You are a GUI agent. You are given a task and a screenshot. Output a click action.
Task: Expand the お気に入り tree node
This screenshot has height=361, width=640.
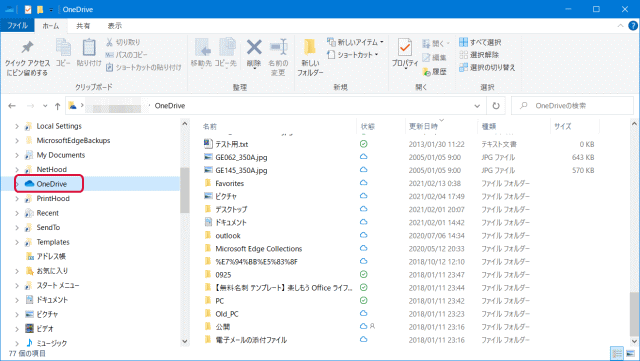(17, 271)
